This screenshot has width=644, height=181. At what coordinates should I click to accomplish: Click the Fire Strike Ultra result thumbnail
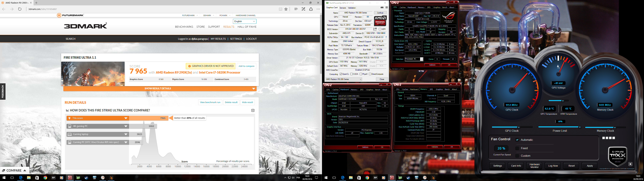pyautogui.click(x=93, y=74)
